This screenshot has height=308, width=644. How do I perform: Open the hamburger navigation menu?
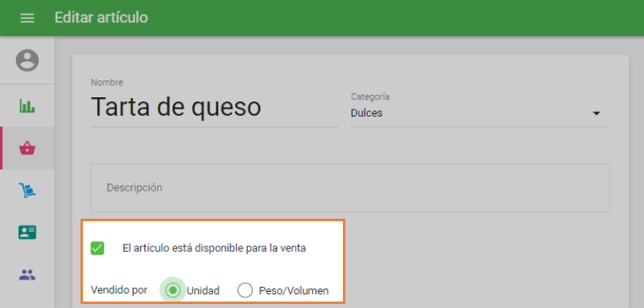coord(27,18)
